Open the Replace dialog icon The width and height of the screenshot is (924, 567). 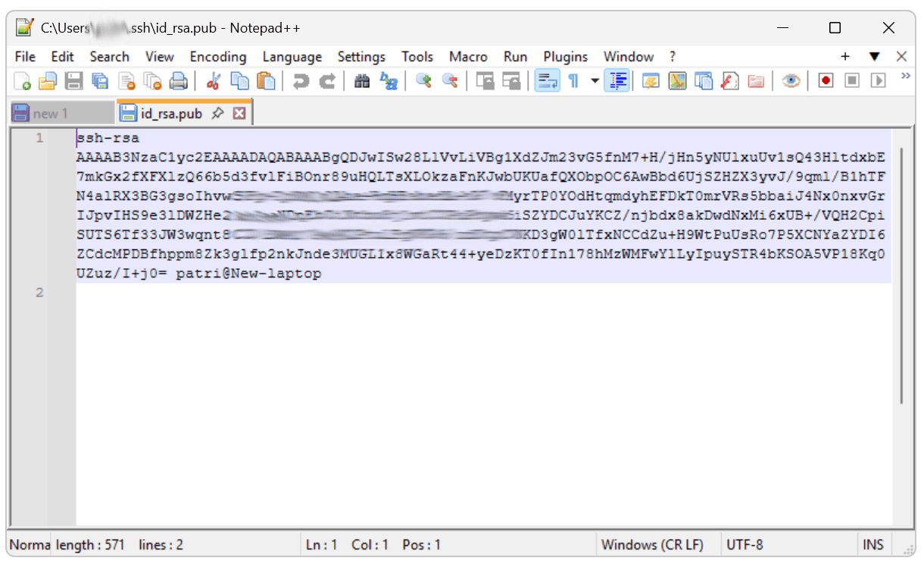tap(389, 80)
